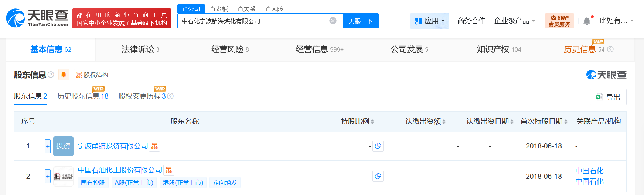
Task: Clear the search box text with X icon
Action: pyautogui.click(x=333, y=21)
